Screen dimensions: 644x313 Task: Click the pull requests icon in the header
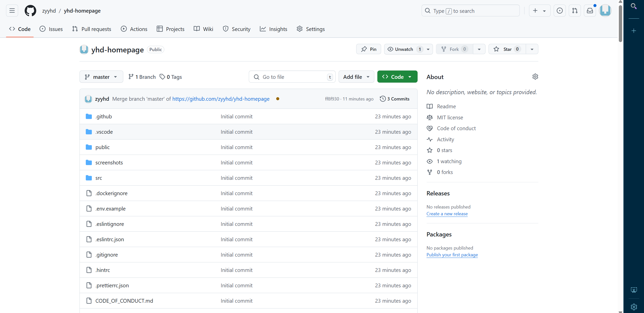pos(575,11)
